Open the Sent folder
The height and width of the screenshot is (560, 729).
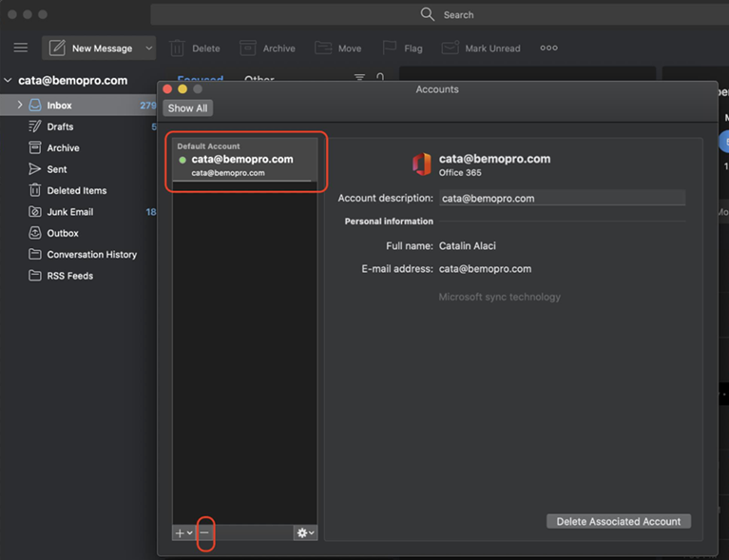click(78, 169)
